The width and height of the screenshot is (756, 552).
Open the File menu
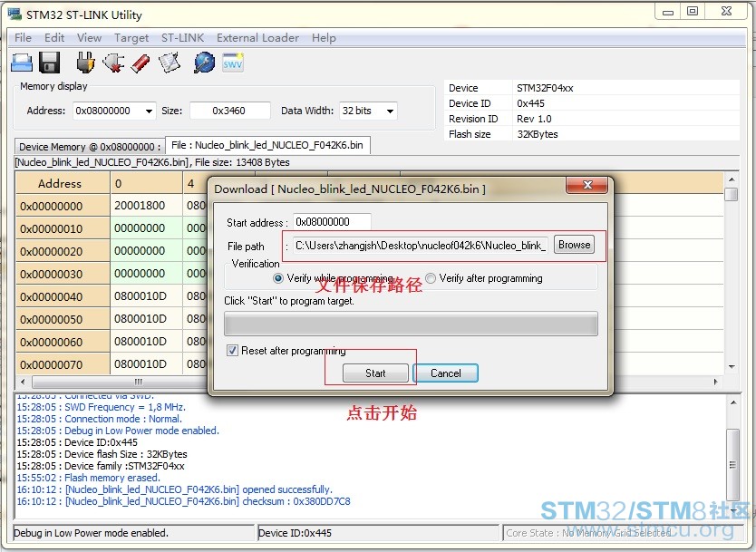coord(24,37)
